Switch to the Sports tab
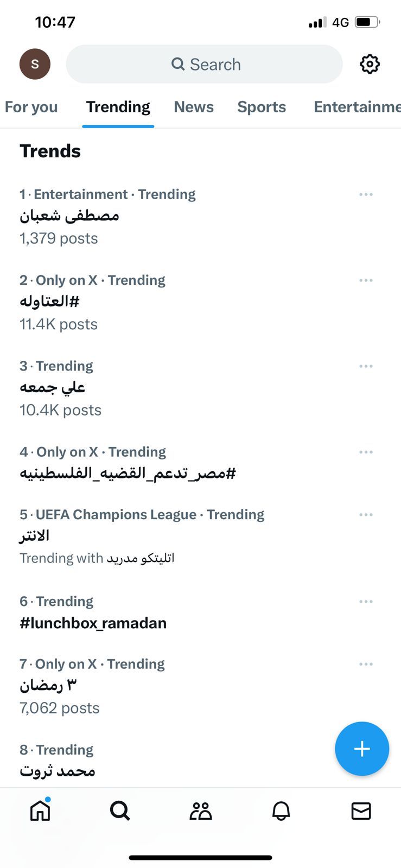This screenshot has height=868, width=401. point(262,107)
